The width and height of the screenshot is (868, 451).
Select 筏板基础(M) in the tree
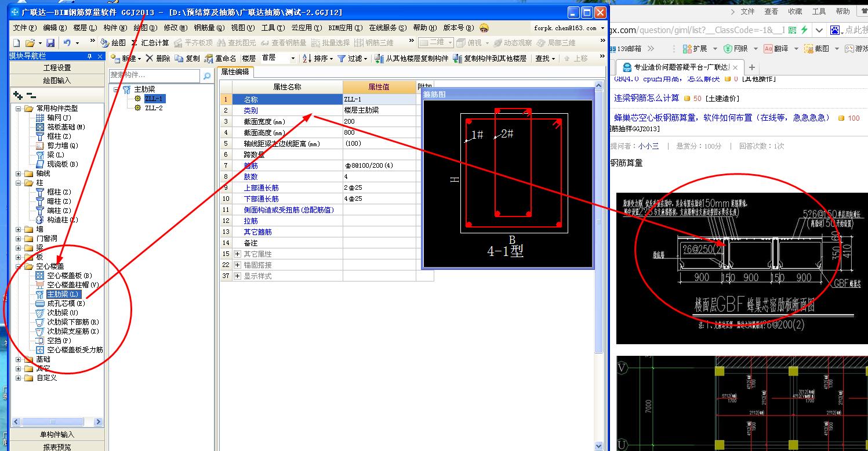[60, 127]
